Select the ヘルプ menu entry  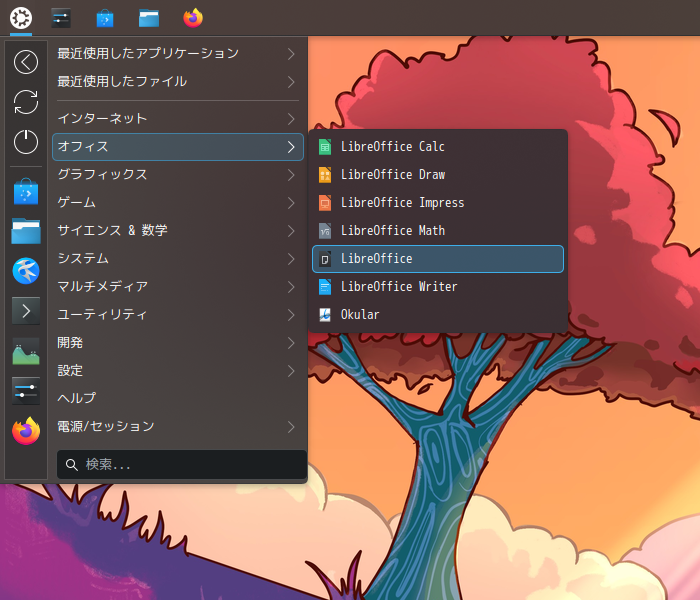point(178,398)
